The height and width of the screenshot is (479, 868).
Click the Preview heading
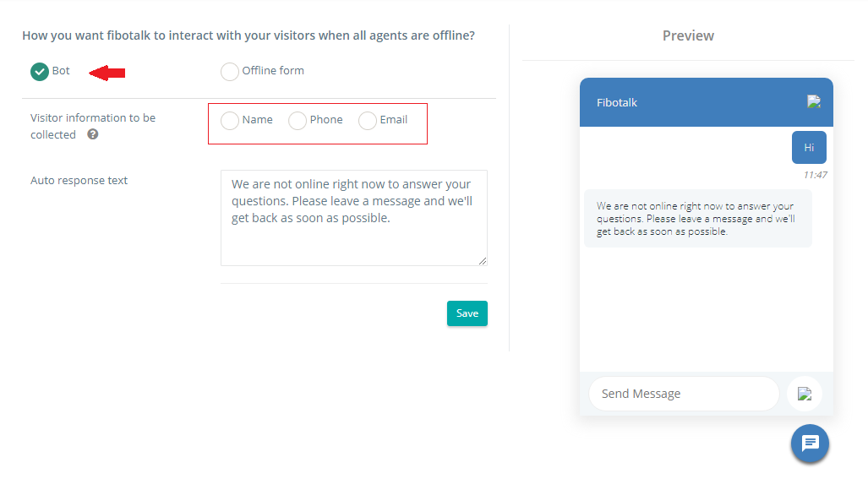tap(688, 36)
